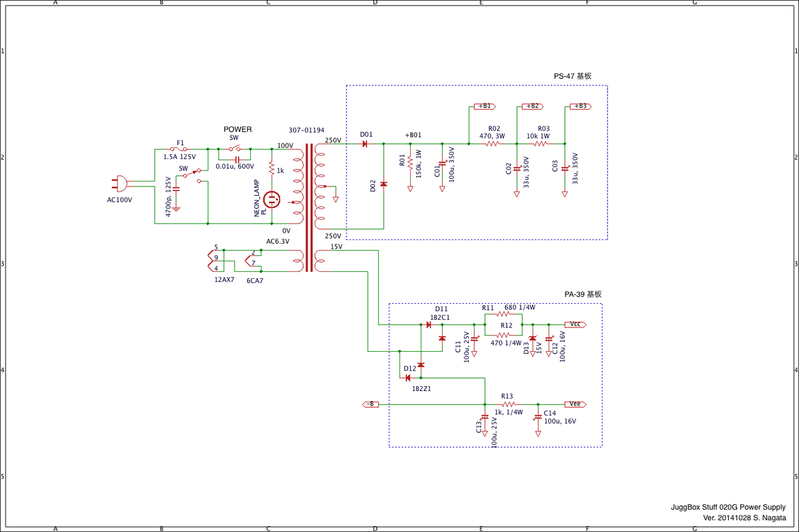
Task: Select the Vee output flag
Action: 575,404
